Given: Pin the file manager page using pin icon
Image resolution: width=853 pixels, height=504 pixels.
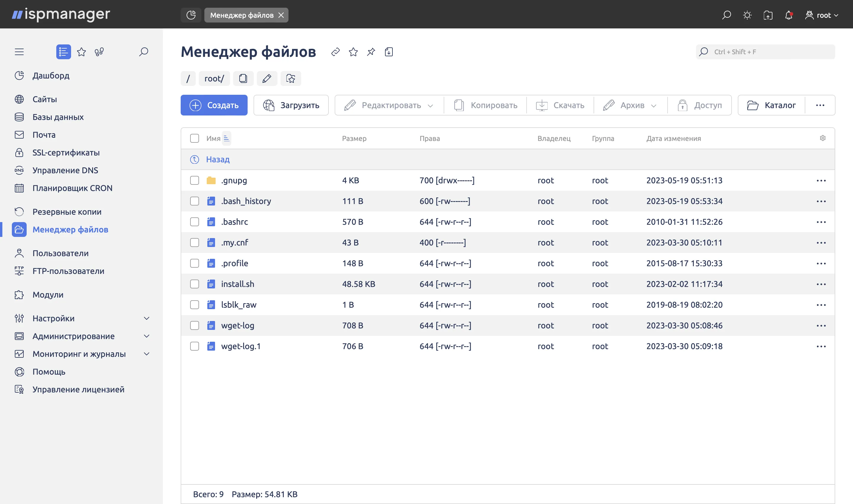Looking at the screenshot, I should [x=371, y=52].
